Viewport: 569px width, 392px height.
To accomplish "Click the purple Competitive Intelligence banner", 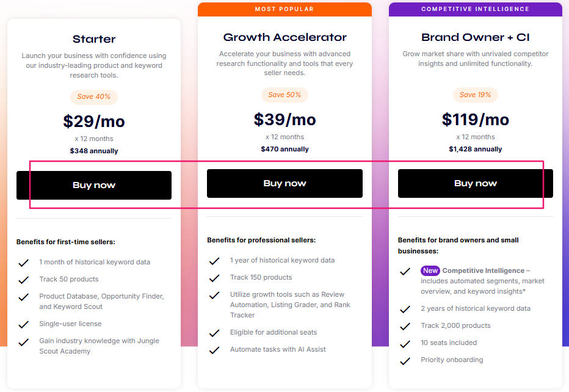I will (x=475, y=9).
